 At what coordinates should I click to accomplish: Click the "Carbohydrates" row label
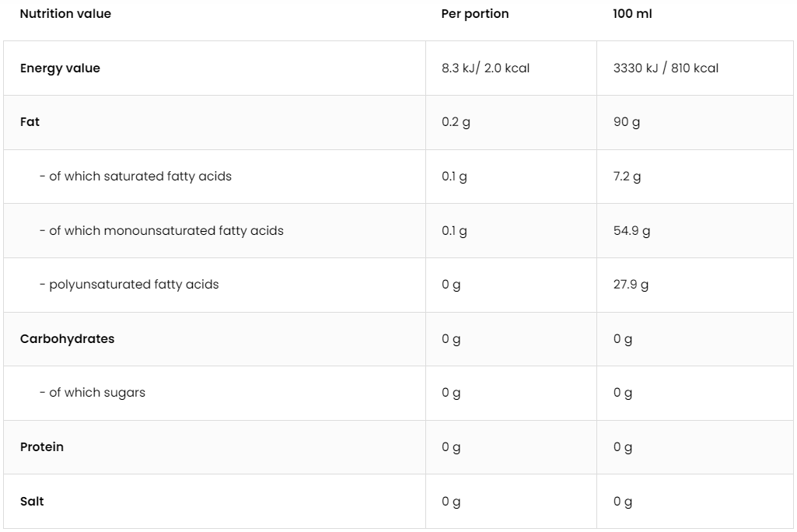coord(67,339)
